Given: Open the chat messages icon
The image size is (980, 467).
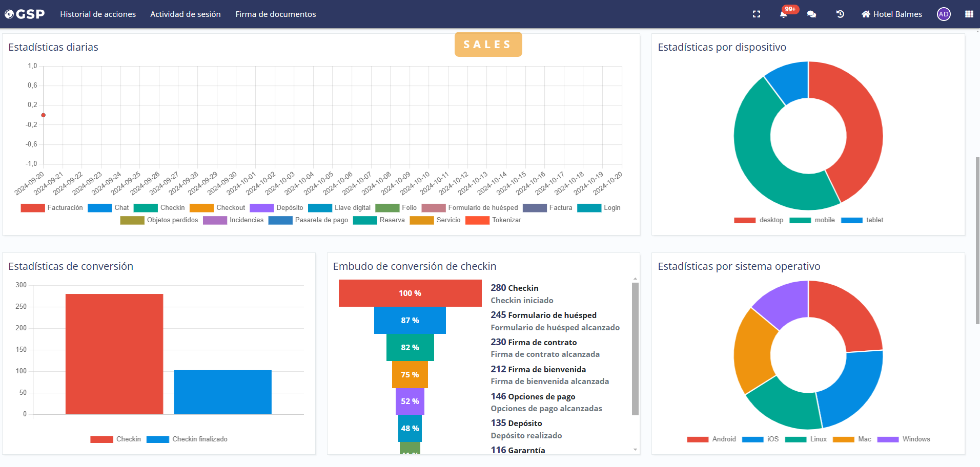Looking at the screenshot, I should coord(811,14).
